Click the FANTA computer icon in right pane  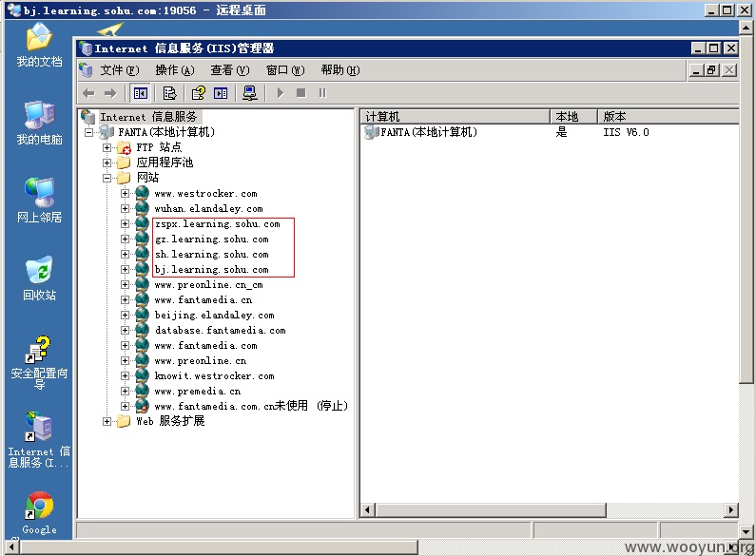click(371, 132)
